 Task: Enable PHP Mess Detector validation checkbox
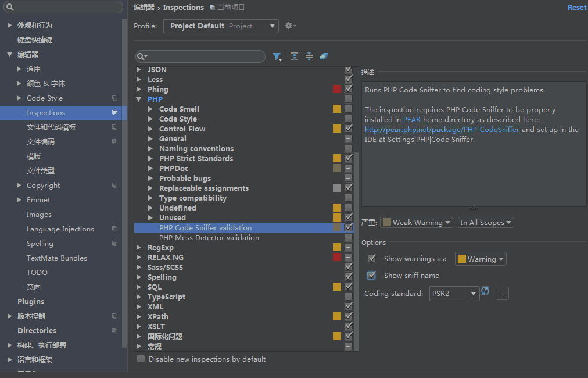point(349,237)
